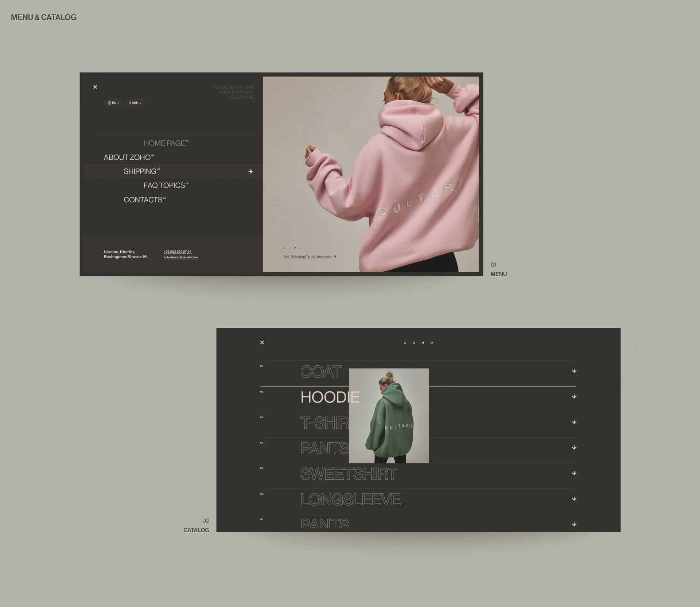Open the ABOUT ZOHO menu item
This screenshot has width=700, height=607.
click(x=129, y=157)
